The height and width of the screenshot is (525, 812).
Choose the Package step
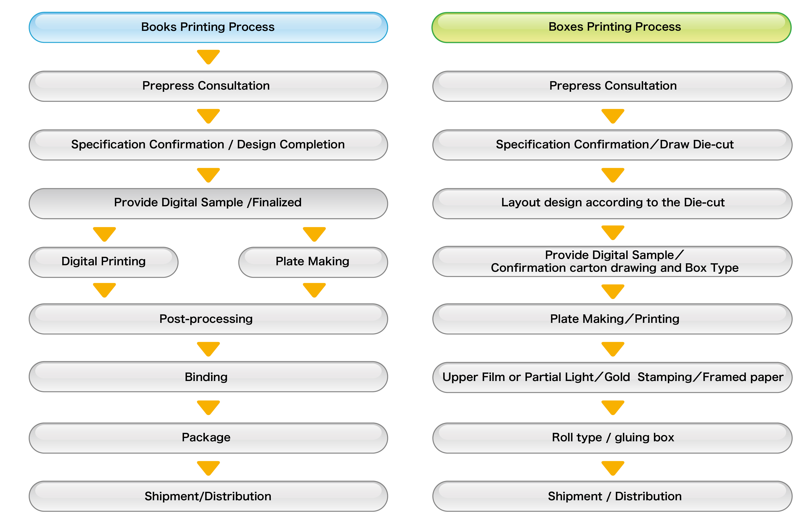click(x=208, y=438)
